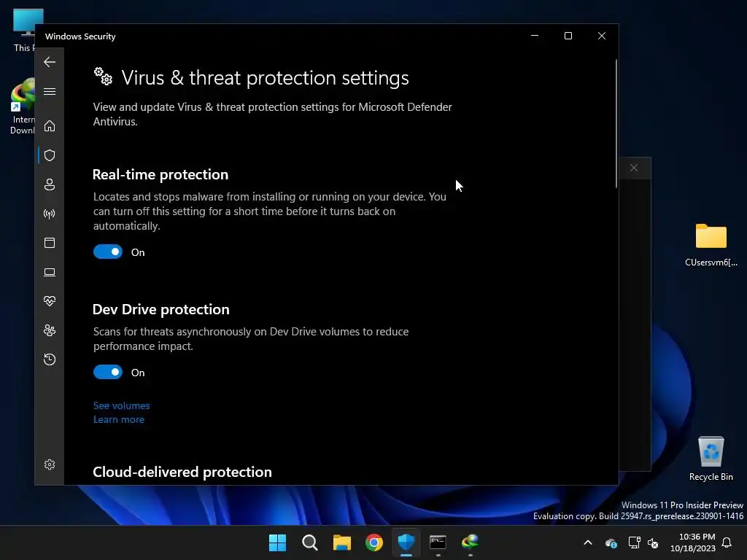Viewport: 747px width, 560px height.
Task: Open Settings gear in Windows Security sidebar
Action: click(50, 464)
